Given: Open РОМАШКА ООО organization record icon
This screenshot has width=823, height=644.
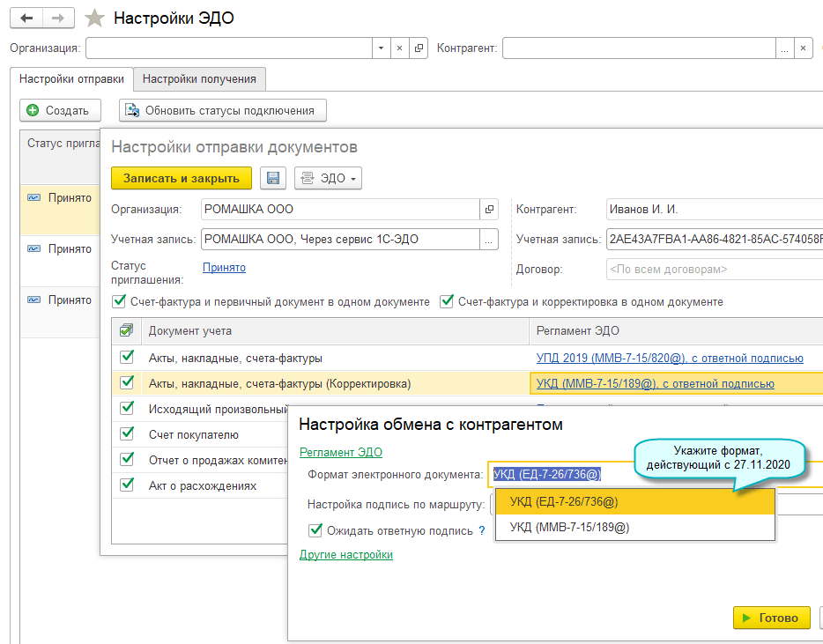Looking at the screenshot, I should (x=489, y=210).
